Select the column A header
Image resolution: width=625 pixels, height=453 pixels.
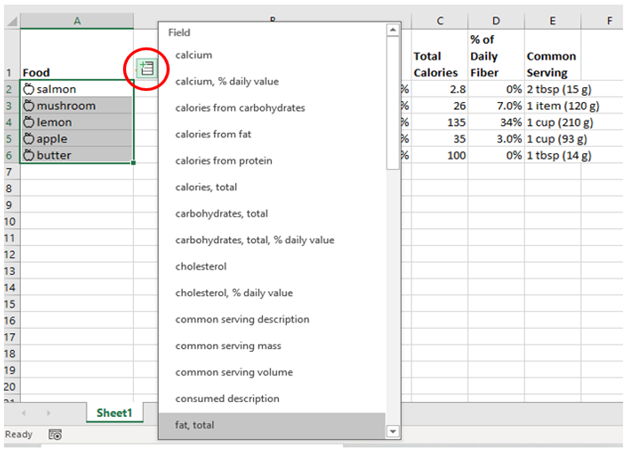click(x=77, y=20)
